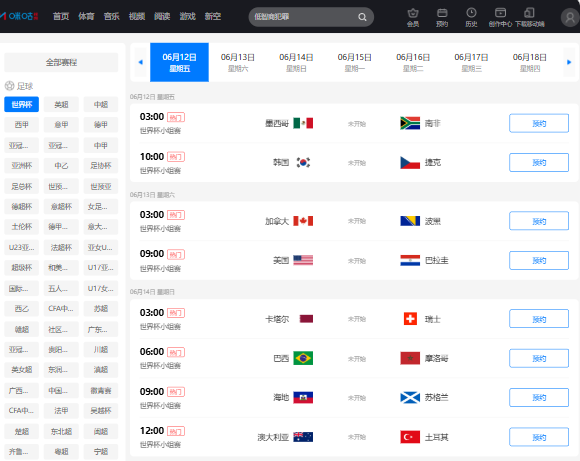Screen dimensions: 580x461
Task: Click the Mexico flag icon
Action: (303, 123)
